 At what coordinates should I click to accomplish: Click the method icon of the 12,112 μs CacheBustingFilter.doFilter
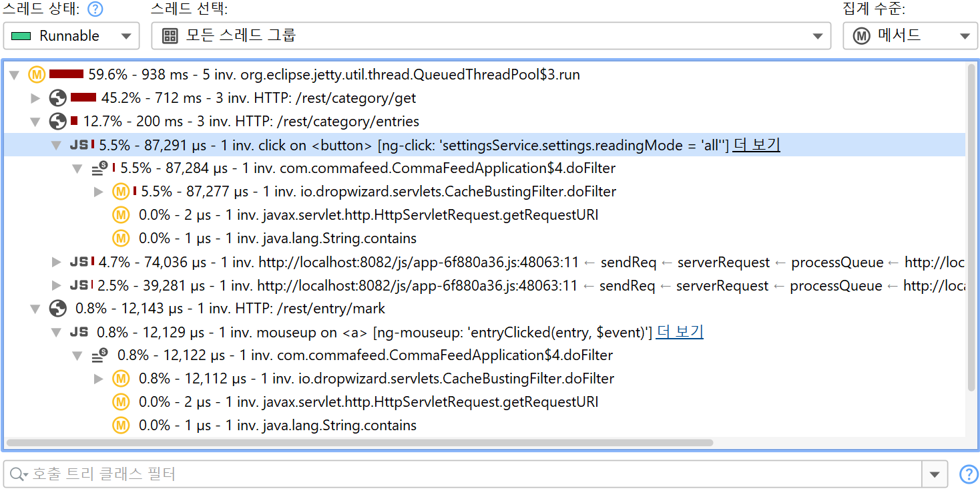pos(121,379)
